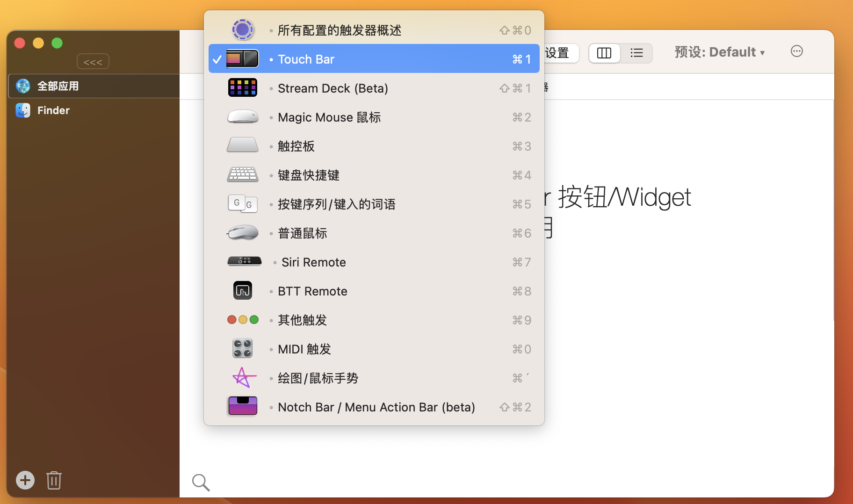853x504 pixels.
Task: Switch to column view layout
Action: tap(604, 53)
